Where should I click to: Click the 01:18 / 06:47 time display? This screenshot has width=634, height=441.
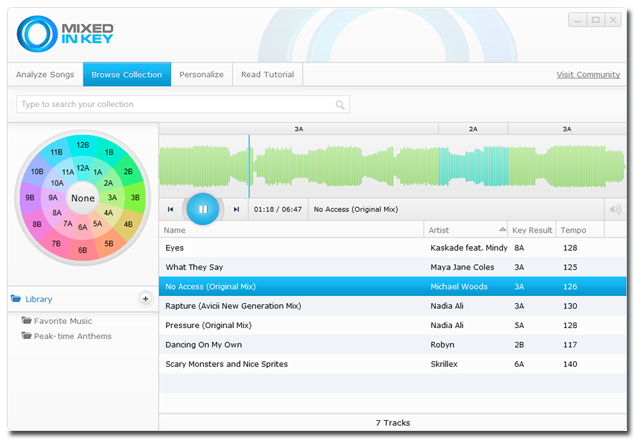pyautogui.click(x=278, y=209)
